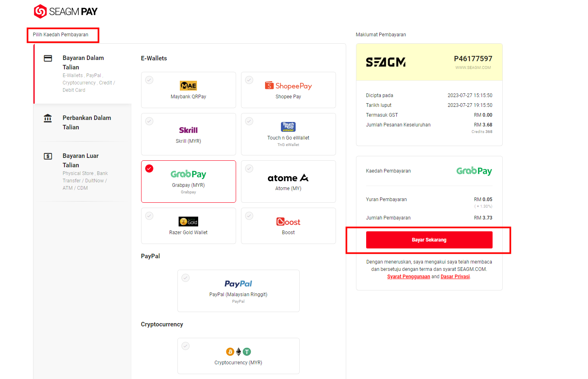The width and height of the screenshot is (588, 379).
Task: Open the Syarat Penggunaan link
Action: (409, 277)
